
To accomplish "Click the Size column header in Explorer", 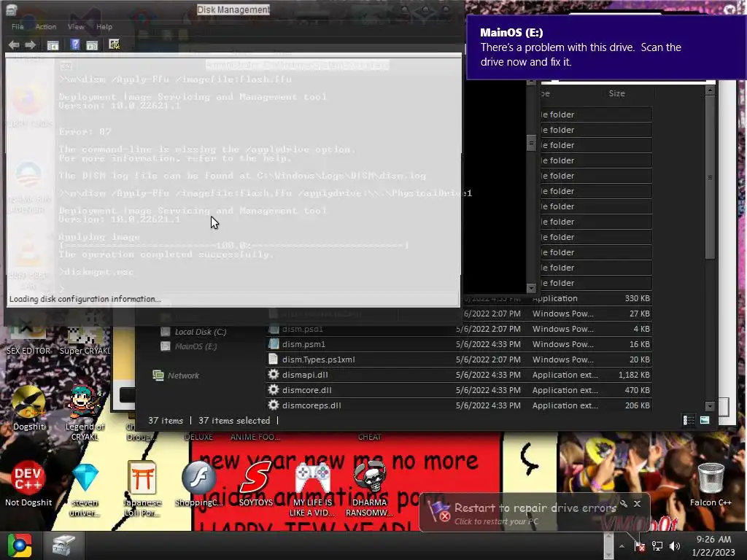I will [x=616, y=93].
